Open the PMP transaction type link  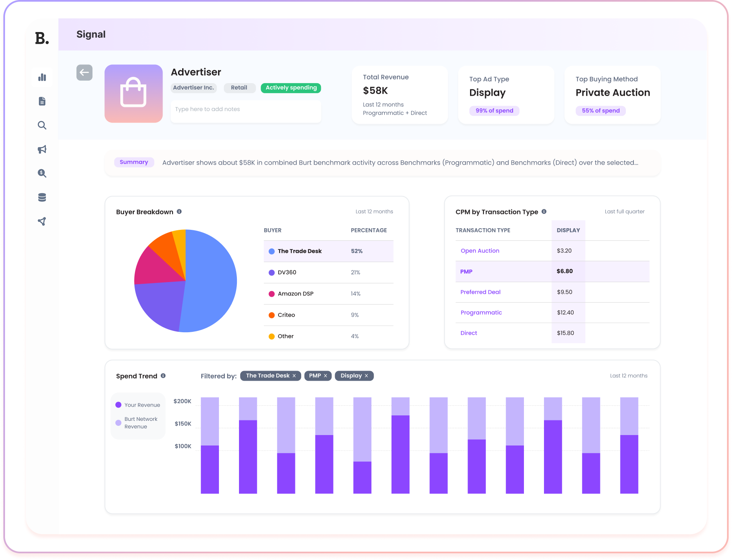tap(466, 272)
